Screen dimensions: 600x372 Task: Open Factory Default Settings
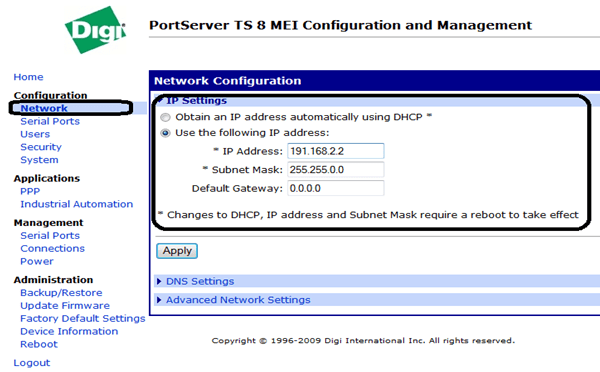click(x=83, y=318)
